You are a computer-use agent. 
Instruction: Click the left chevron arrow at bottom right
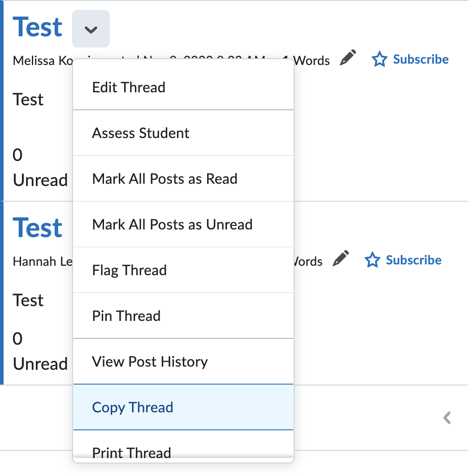coord(447,418)
